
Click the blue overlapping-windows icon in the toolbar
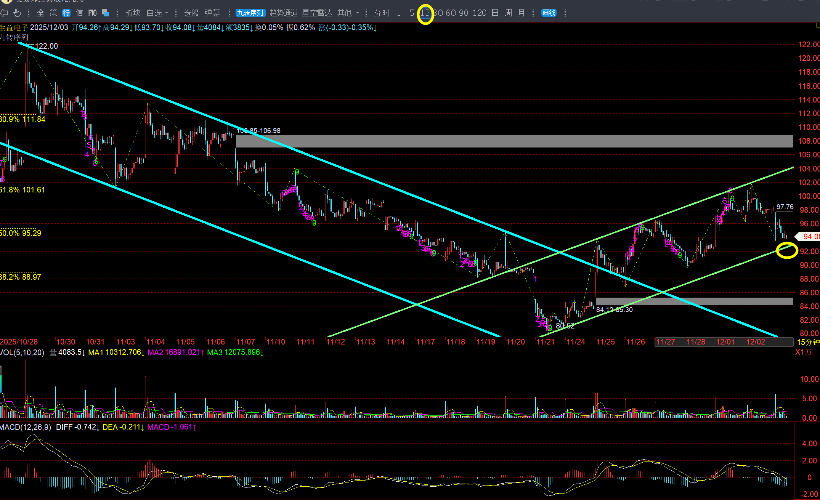(x=106, y=13)
